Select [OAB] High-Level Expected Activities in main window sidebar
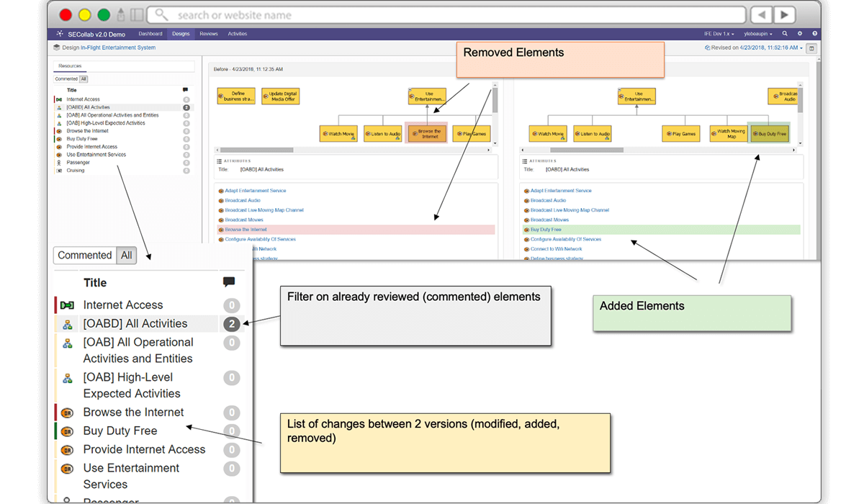Viewport: 864px width, 504px height. point(122,123)
